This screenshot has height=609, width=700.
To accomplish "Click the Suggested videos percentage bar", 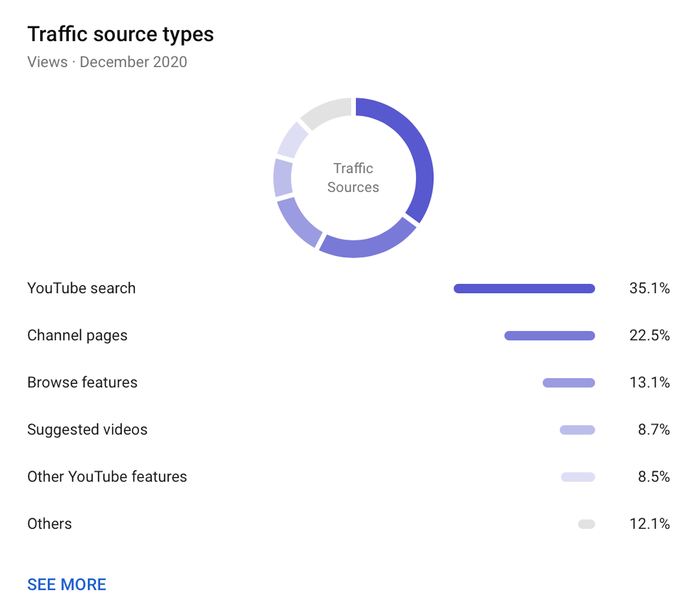I will [577, 430].
